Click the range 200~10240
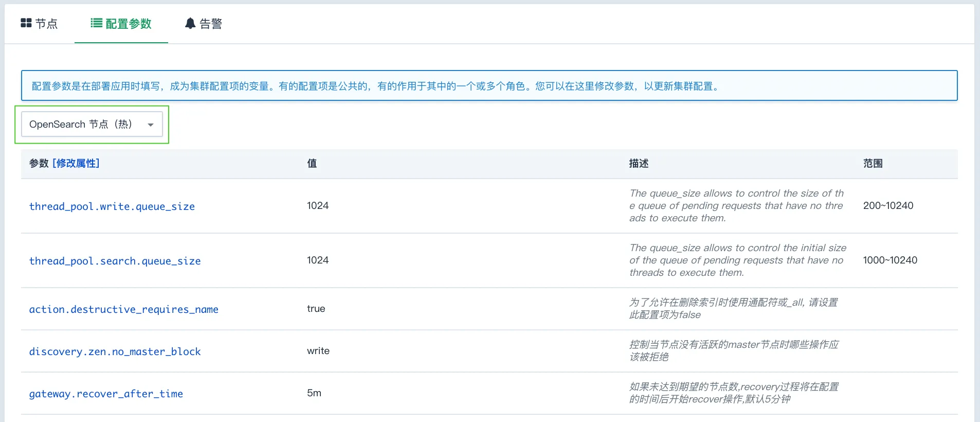980x422 pixels. tap(888, 206)
